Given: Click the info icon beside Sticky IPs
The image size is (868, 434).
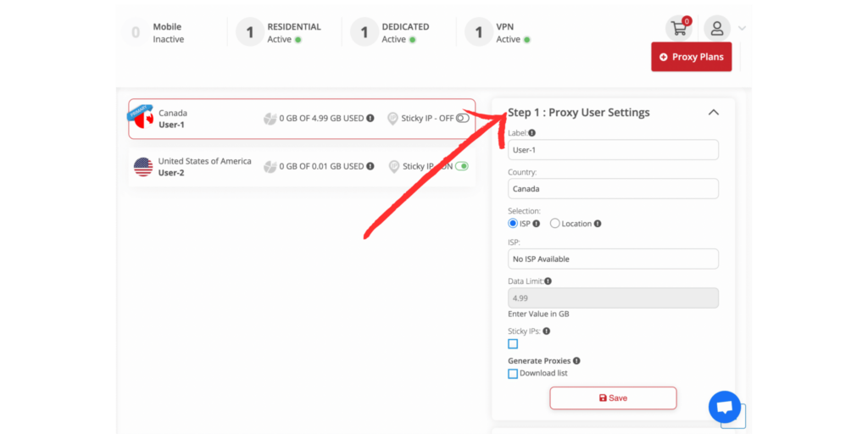Looking at the screenshot, I should click(547, 331).
